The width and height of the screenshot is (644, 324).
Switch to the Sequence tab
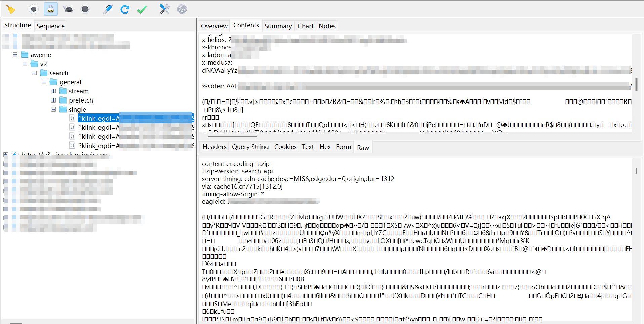pyautogui.click(x=50, y=26)
